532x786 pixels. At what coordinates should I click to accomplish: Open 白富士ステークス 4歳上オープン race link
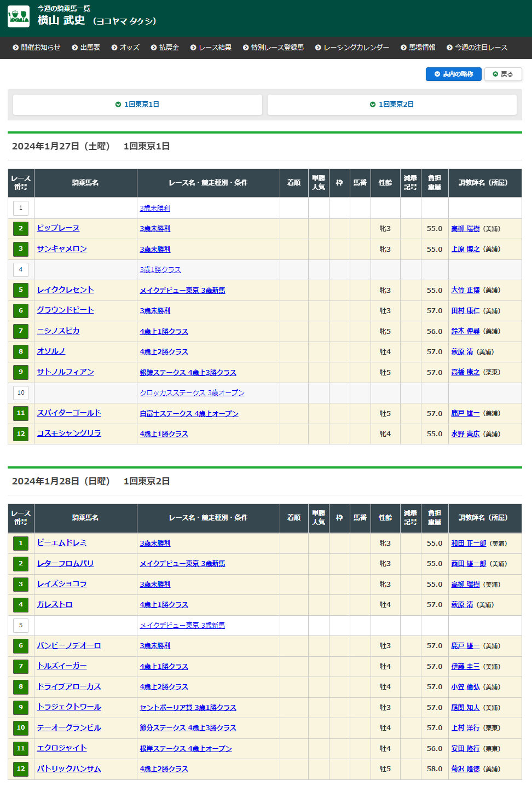click(189, 414)
